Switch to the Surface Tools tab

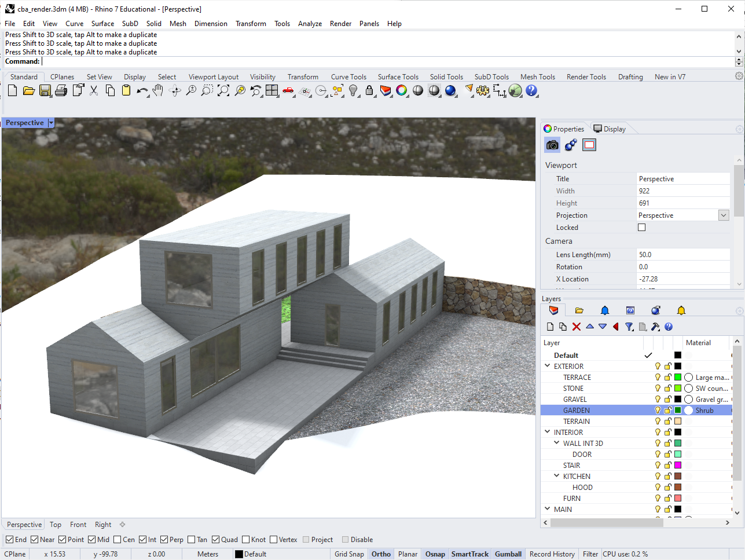coord(398,77)
